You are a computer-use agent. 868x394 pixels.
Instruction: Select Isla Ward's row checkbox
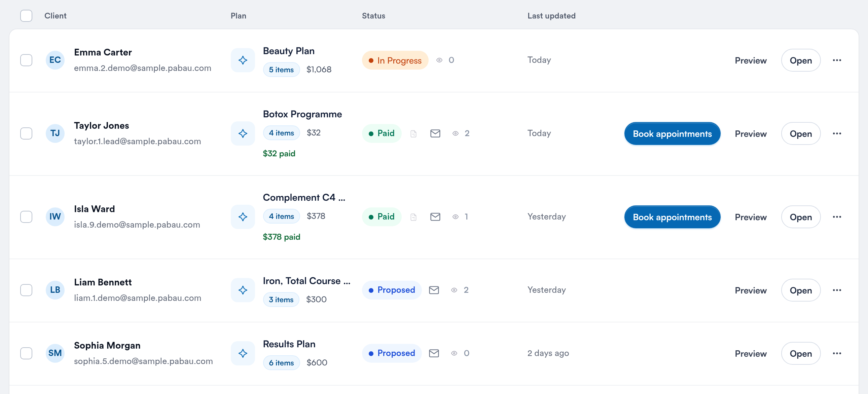tap(26, 217)
